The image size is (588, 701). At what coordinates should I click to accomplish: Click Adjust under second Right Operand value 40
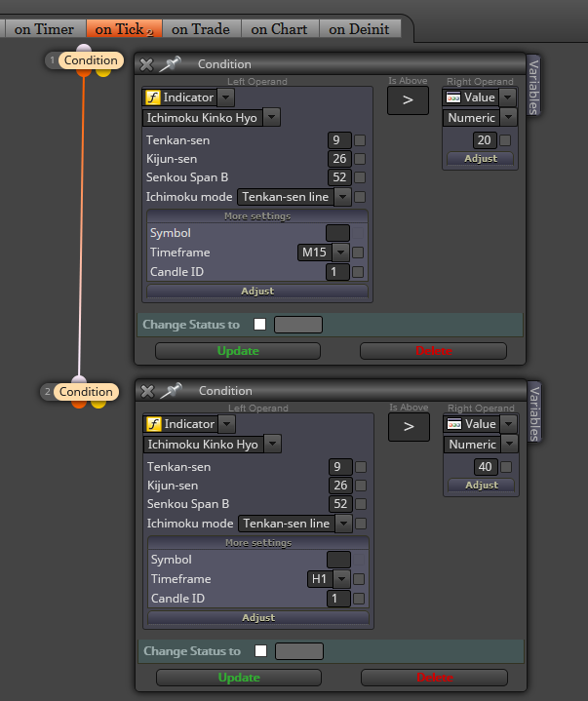(482, 486)
